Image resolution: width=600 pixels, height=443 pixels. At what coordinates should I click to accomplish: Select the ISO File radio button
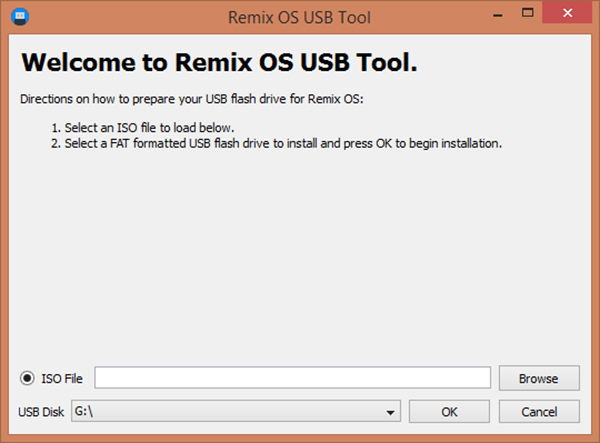(29, 378)
